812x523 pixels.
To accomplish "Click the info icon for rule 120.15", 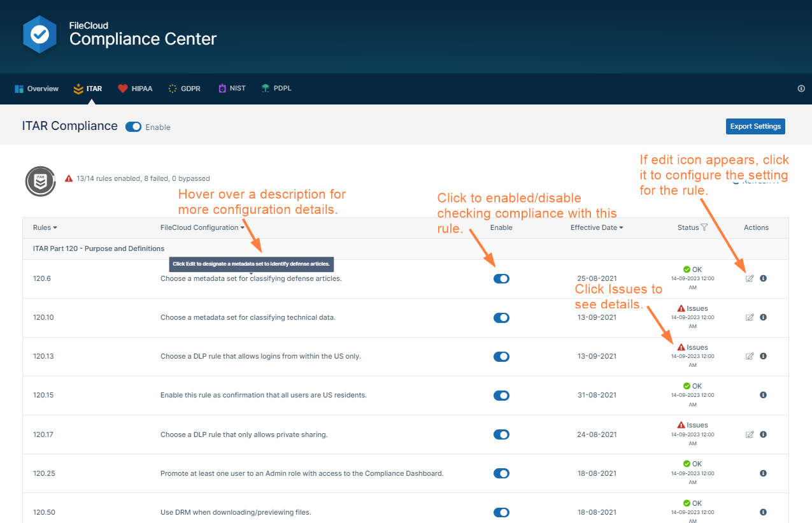I will tap(763, 395).
